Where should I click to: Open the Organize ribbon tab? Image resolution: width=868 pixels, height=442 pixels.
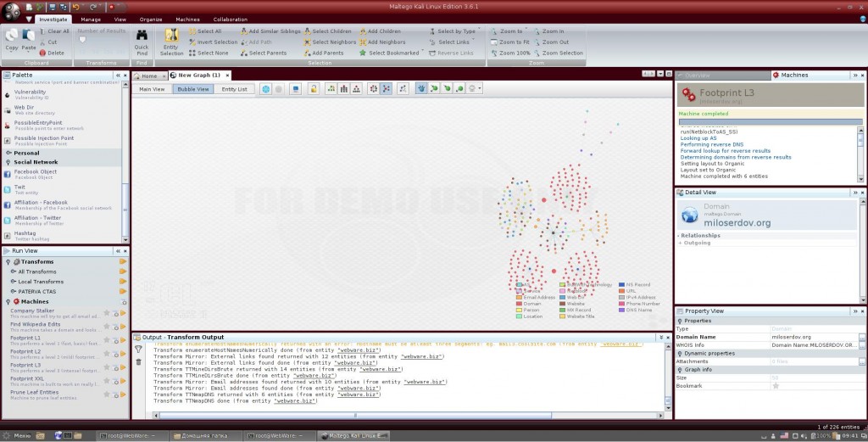[151, 20]
